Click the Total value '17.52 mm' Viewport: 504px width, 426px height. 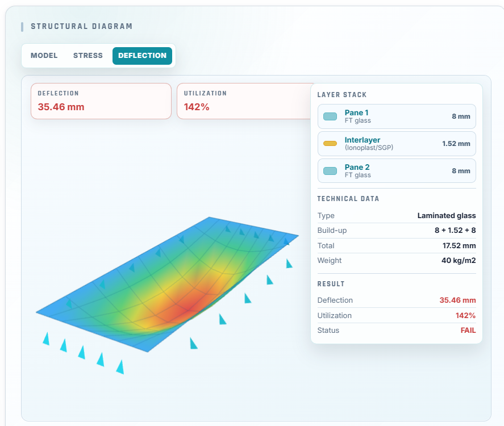(459, 246)
